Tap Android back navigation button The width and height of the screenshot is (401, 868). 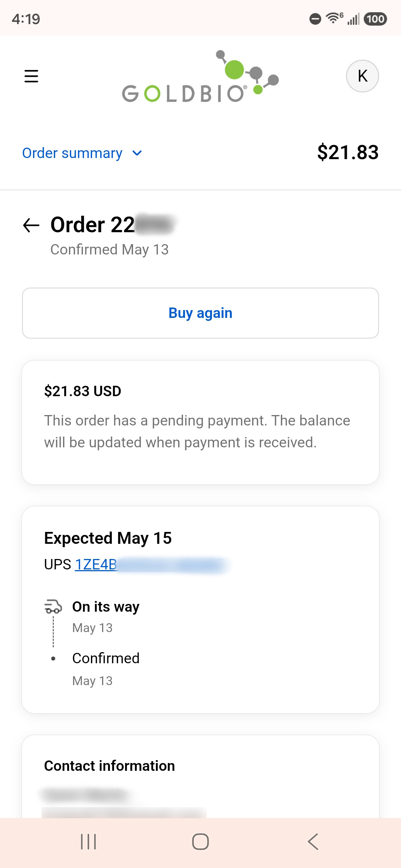pos(313,842)
